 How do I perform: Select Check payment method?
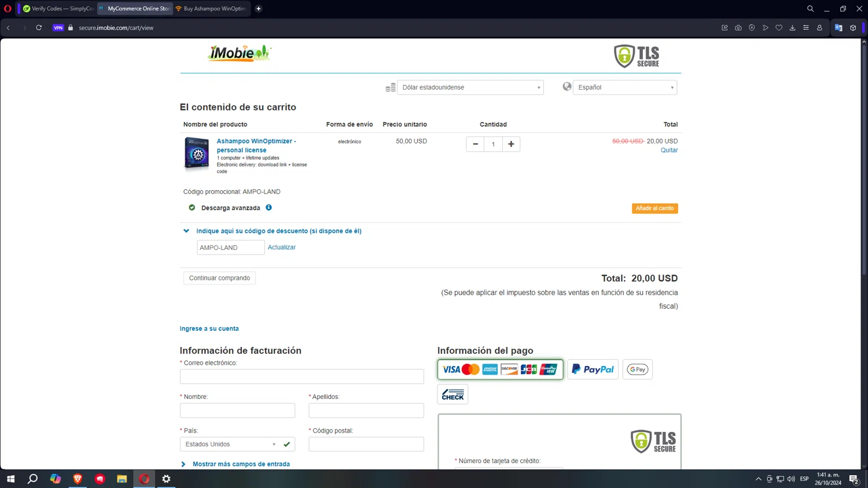(453, 394)
